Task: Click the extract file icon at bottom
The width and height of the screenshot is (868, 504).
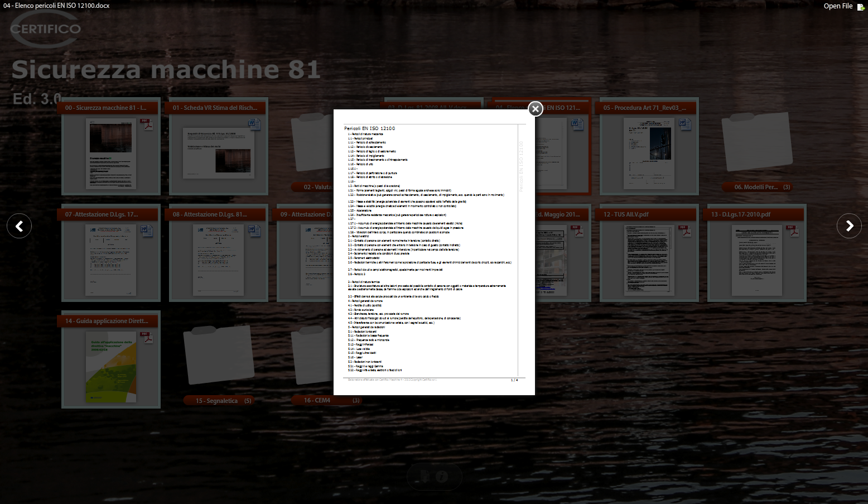Action: click(426, 476)
